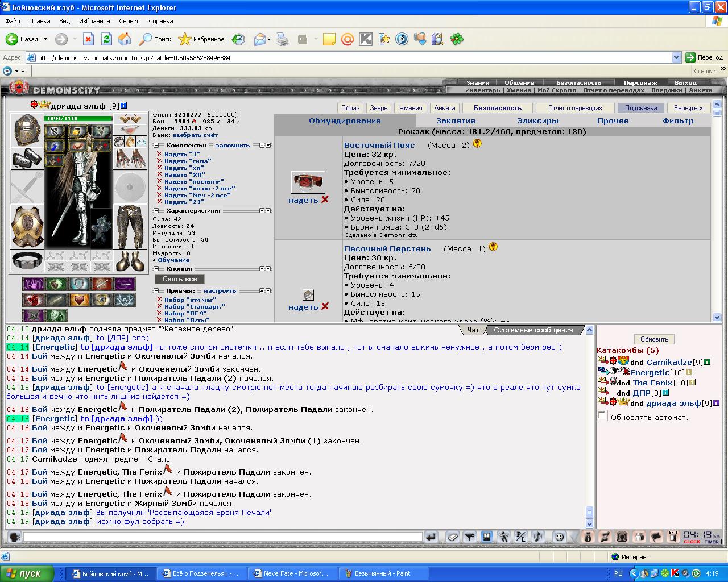Click the inventory panel scrollbar
This screenshot has height=582, width=728.
717,211
